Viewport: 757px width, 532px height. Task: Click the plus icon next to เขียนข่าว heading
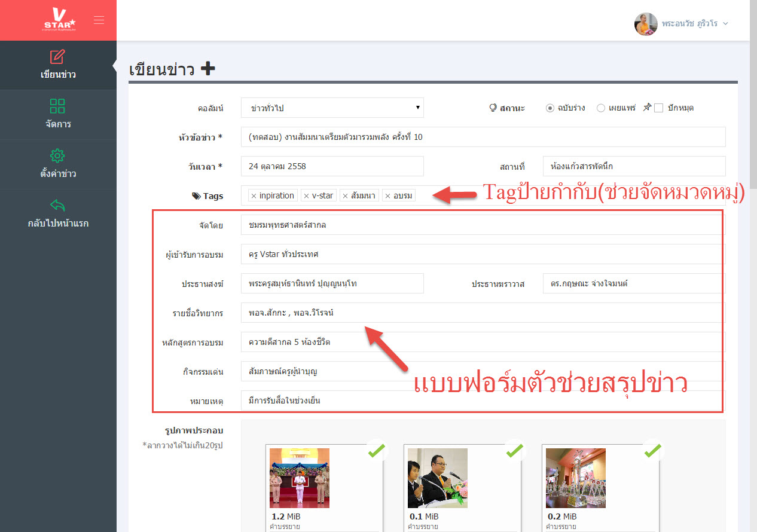[207, 69]
